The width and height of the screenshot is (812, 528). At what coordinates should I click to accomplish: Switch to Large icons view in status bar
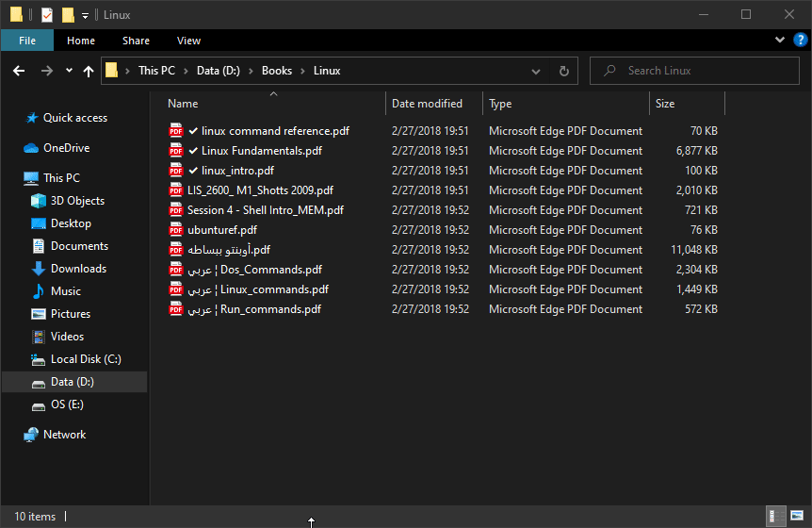(x=797, y=516)
